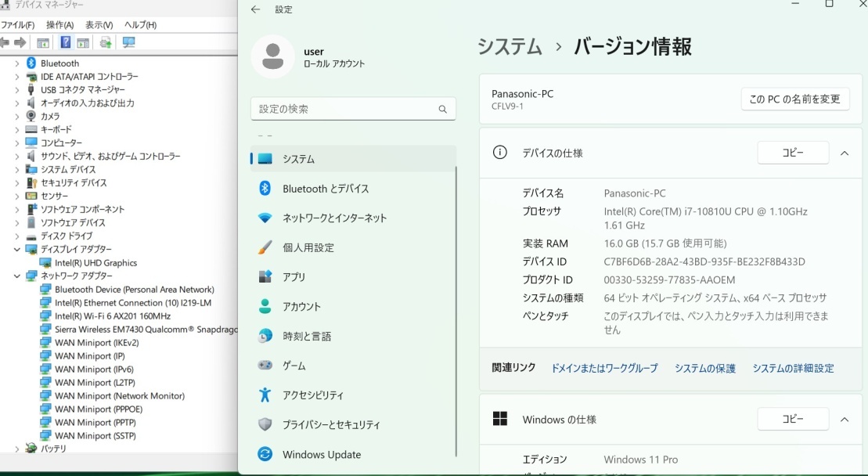
Task: Click the Bluetooth icon in Settings sidebar
Action: point(265,188)
